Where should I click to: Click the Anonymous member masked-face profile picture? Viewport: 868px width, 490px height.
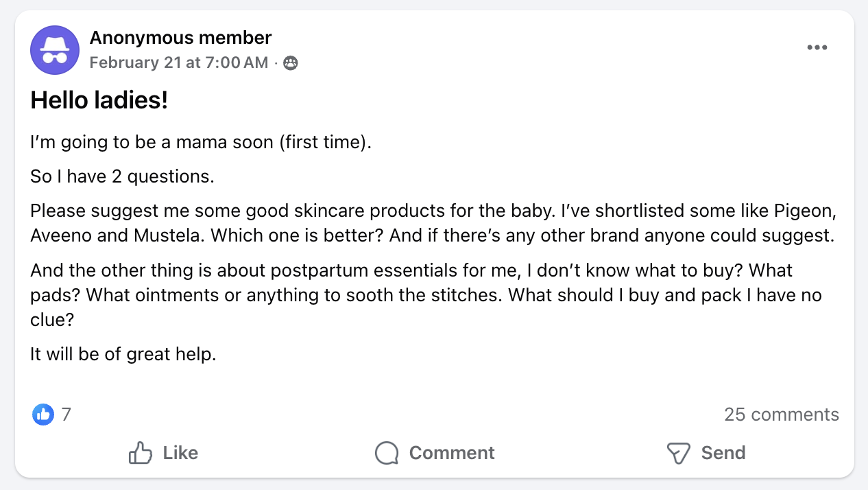pyautogui.click(x=54, y=49)
